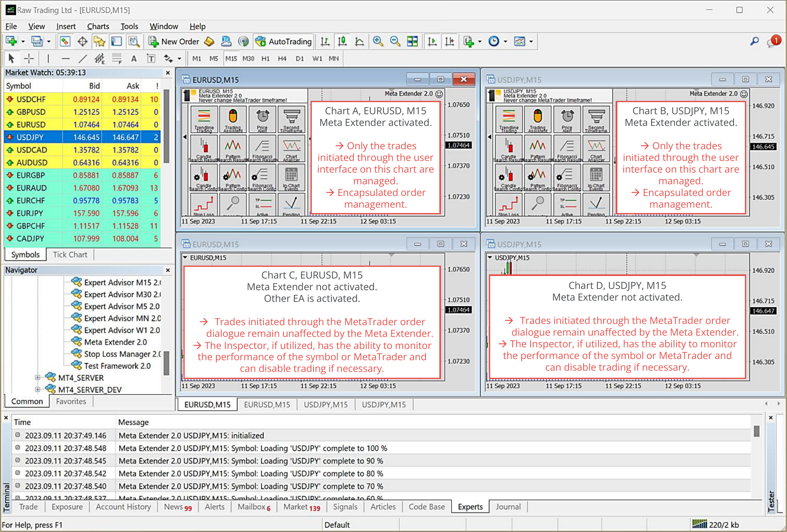This screenshot has width=787, height=532.
Task: Switch to Candlesticks chart display
Action: tap(342, 41)
